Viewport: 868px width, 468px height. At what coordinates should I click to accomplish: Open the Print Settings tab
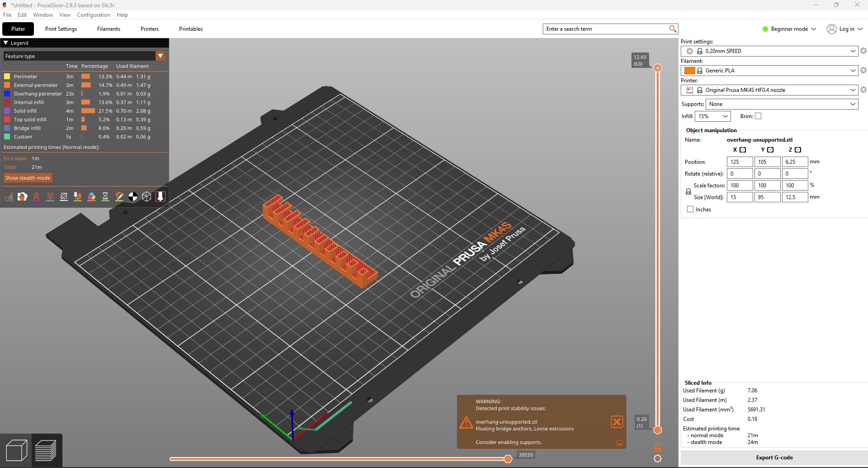click(61, 29)
